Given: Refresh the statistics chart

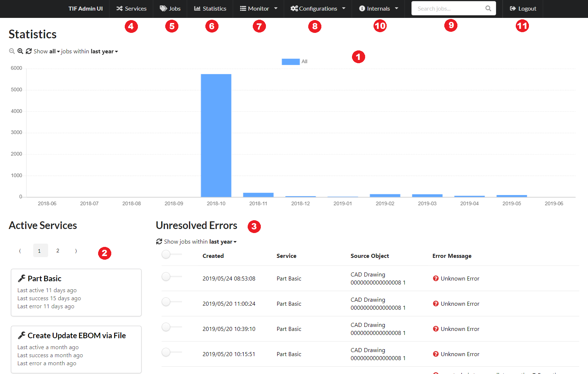Looking at the screenshot, I should 29,51.
